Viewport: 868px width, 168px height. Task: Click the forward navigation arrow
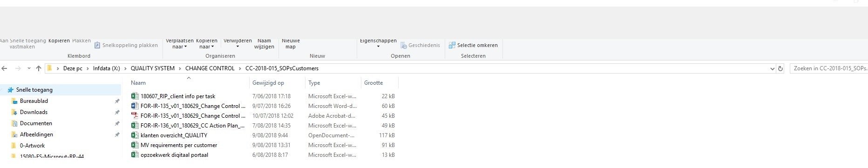pos(18,68)
